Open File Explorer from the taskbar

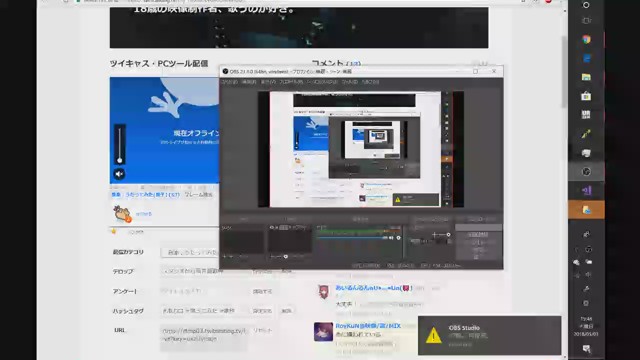(x=586, y=77)
